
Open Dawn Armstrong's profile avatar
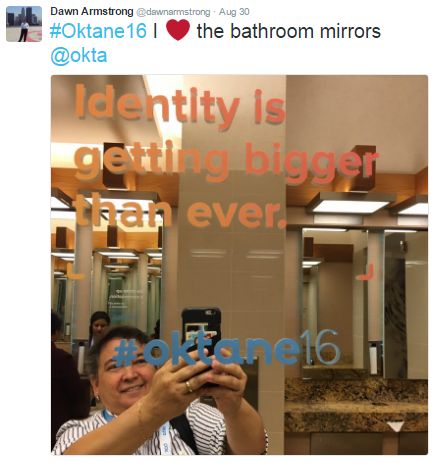click(x=24, y=24)
